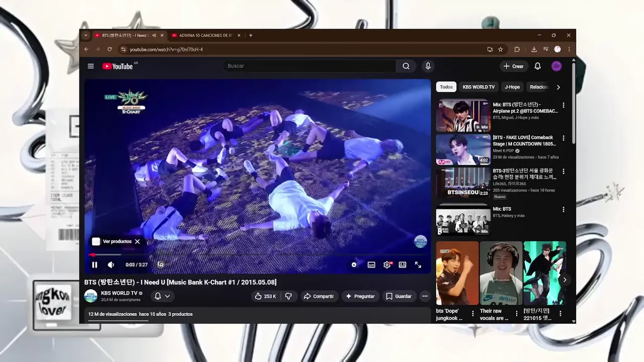Show next filter chips with arrow
The width and height of the screenshot is (644, 362).
(x=558, y=87)
